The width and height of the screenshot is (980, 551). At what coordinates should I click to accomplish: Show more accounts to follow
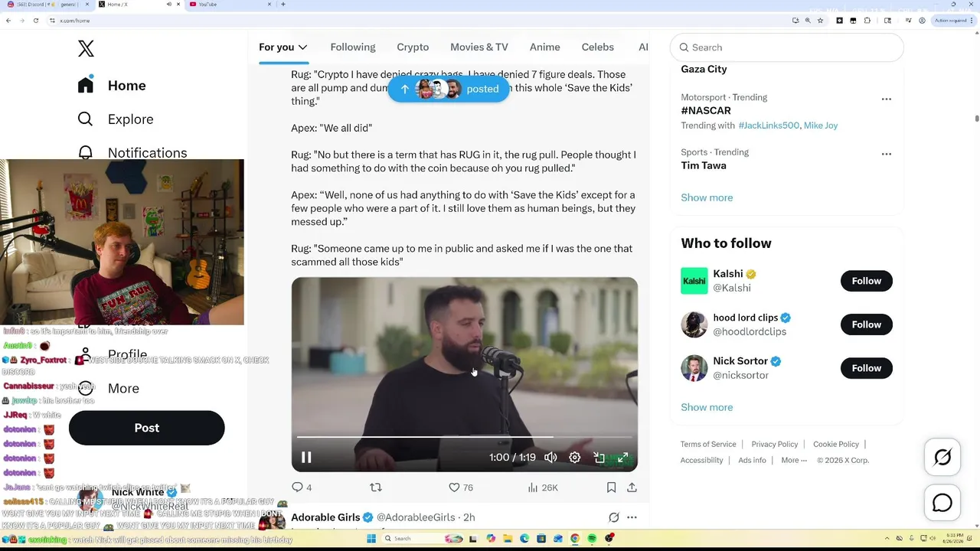tap(707, 407)
